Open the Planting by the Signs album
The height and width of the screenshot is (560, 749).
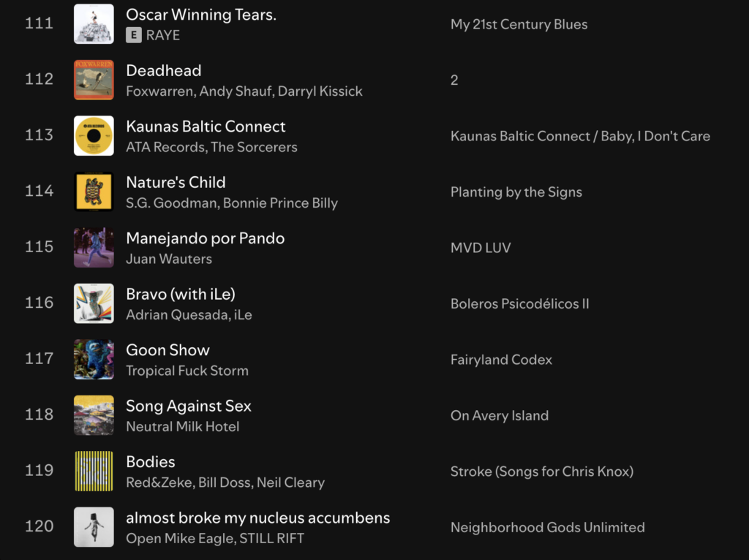(516, 192)
